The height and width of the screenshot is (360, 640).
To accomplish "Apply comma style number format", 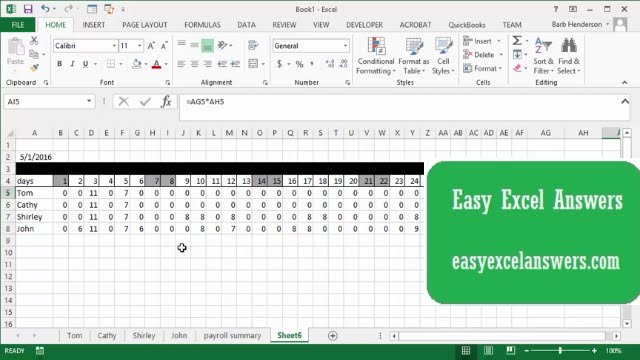I will pyautogui.click(x=312, y=64).
